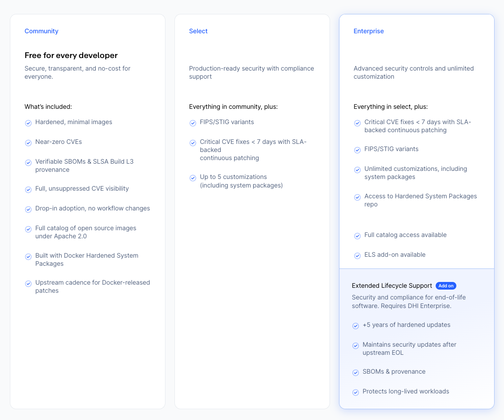Click the Community plan label
504x420 pixels.
[41, 31]
